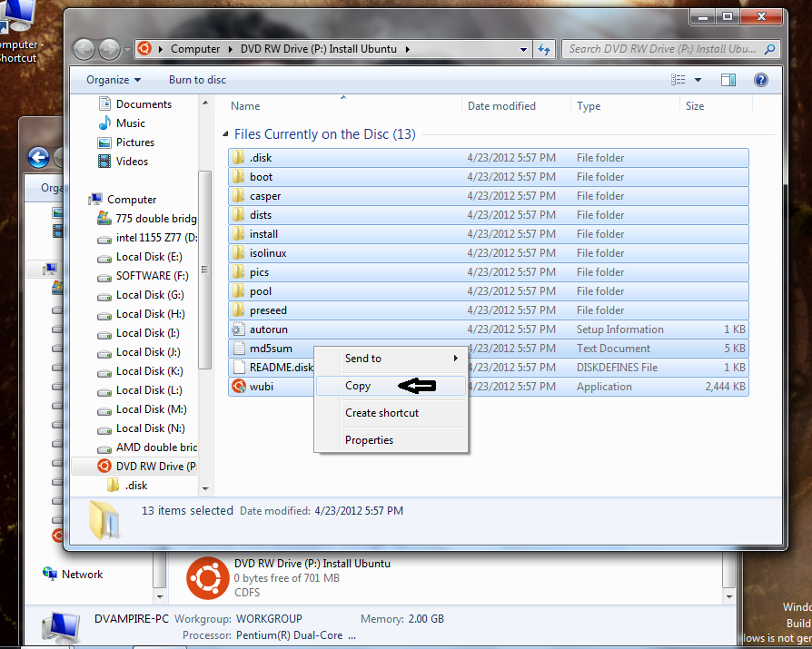Image resolution: width=812 pixels, height=649 pixels.
Task: Choose Create shortcut from context menu
Action: [391, 413]
